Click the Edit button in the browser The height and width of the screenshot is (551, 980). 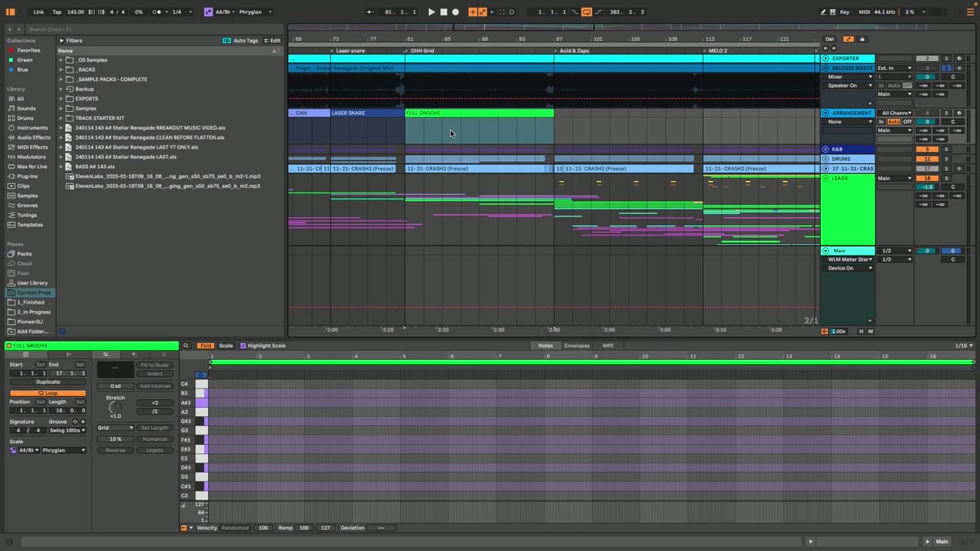click(x=272, y=41)
